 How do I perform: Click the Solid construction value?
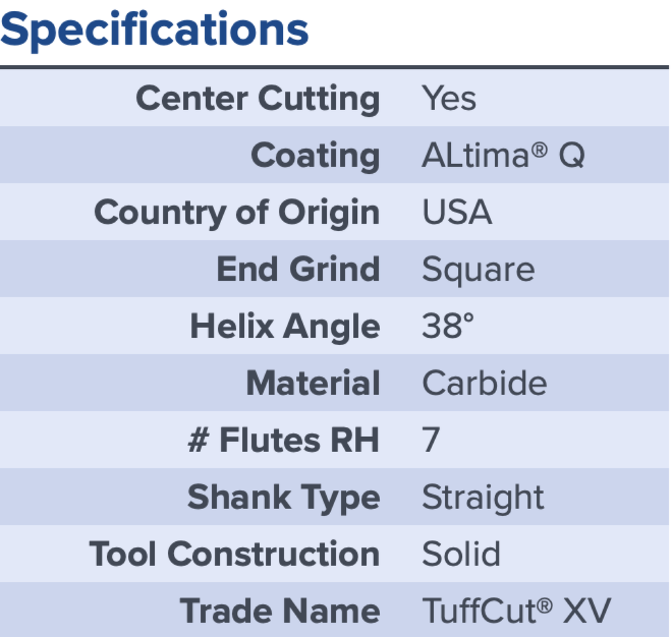[461, 554]
